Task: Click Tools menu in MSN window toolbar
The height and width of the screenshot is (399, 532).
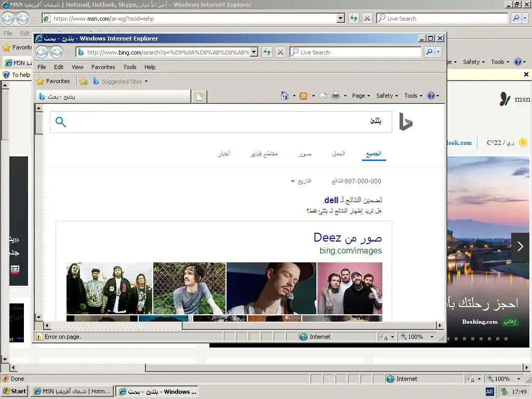Action: [x=500, y=62]
